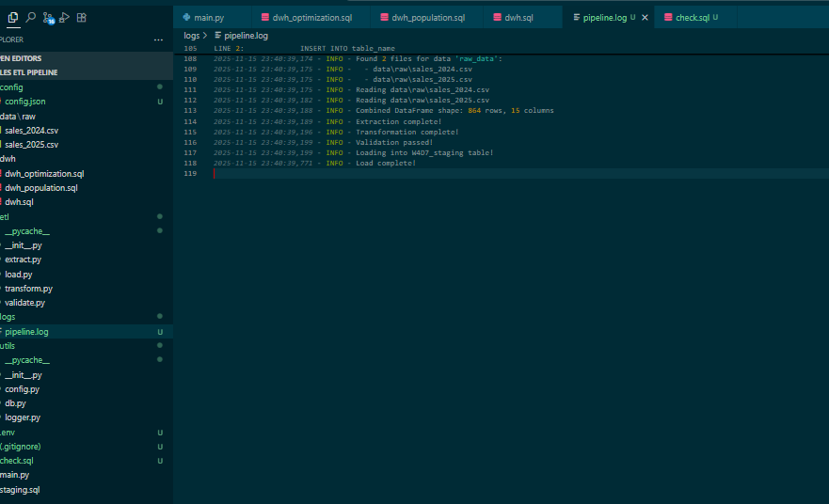Collapse the utils folder

[x=87, y=346]
